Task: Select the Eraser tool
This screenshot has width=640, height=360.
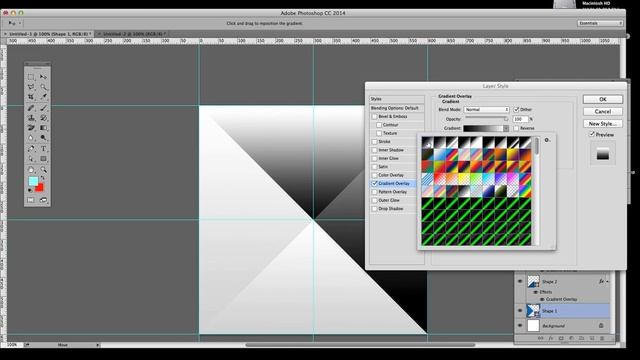Action: pyautogui.click(x=31, y=128)
